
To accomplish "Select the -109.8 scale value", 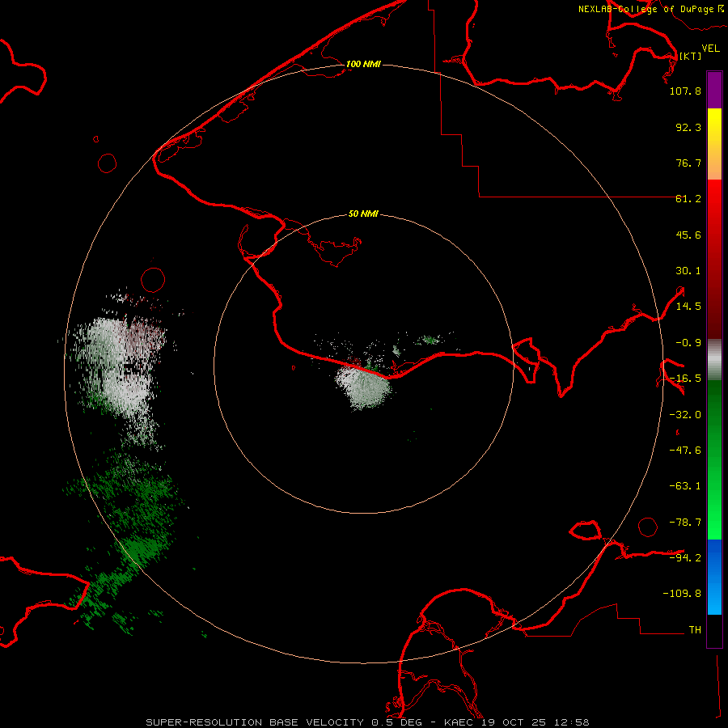I will 682,594.
